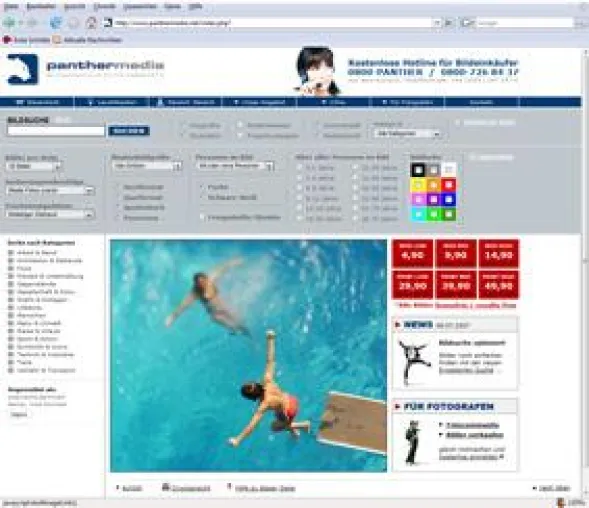Click the browser home icon
Viewport: 589px width, 508px height.
click(x=91, y=23)
